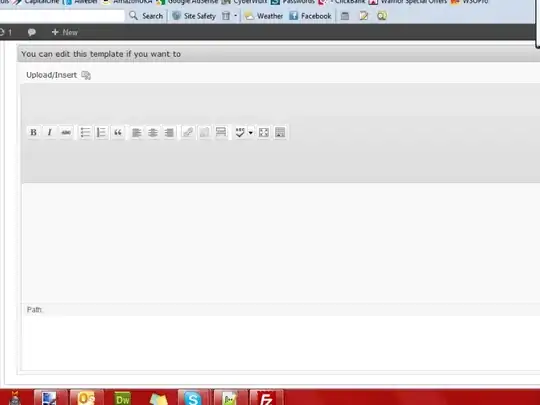Open the ClickBank bookmark
Image resolution: width=540 pixels, height=405 pixels.
point(342,2)
